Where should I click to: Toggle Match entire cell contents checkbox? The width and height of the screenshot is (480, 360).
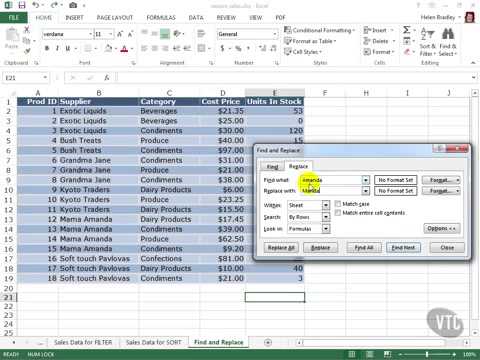(x=338, y=213)
